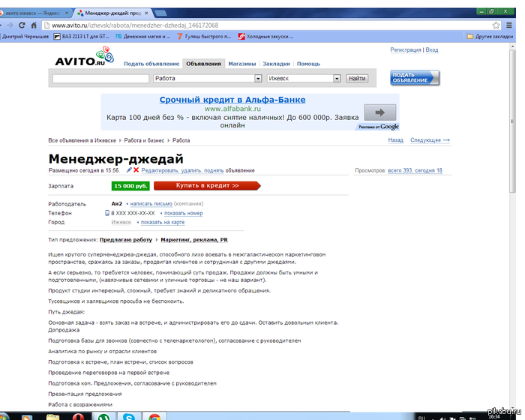
Task: Click the 'Купить в кредит' button
Action: pos(207,185)
